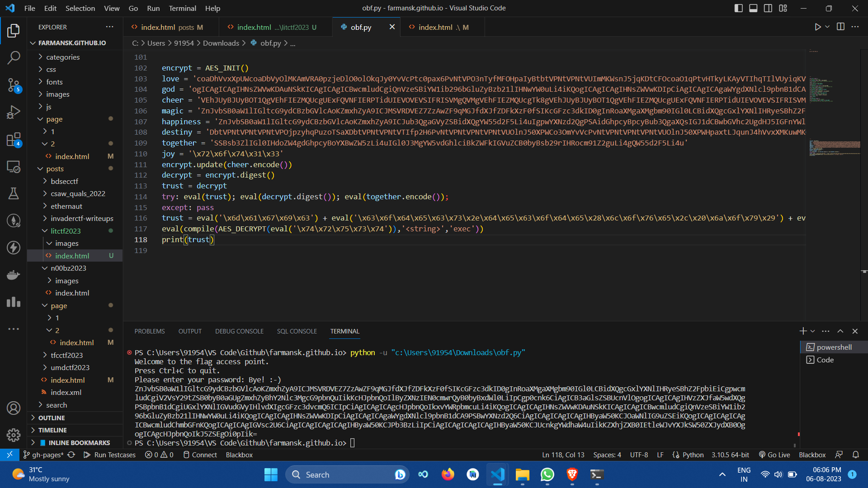Synchronize changes for the gh-pages branch
This screenshot has height=488, width=868.
71,455
